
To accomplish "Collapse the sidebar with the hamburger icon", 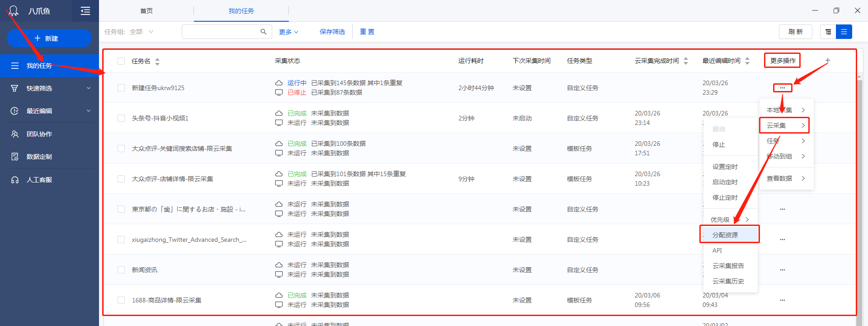I will click(85, 11).
